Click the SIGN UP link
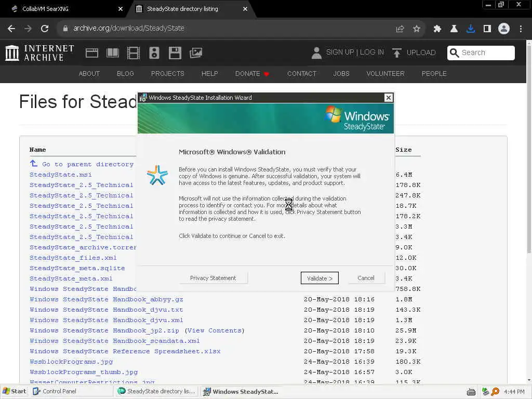 (x=340, y=52)
